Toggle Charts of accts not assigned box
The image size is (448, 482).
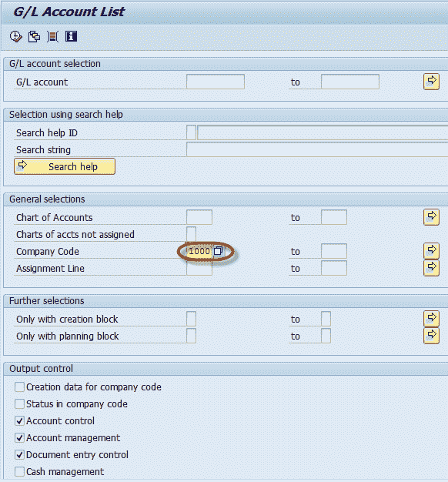pyautogui.click(x=191, y=234)
